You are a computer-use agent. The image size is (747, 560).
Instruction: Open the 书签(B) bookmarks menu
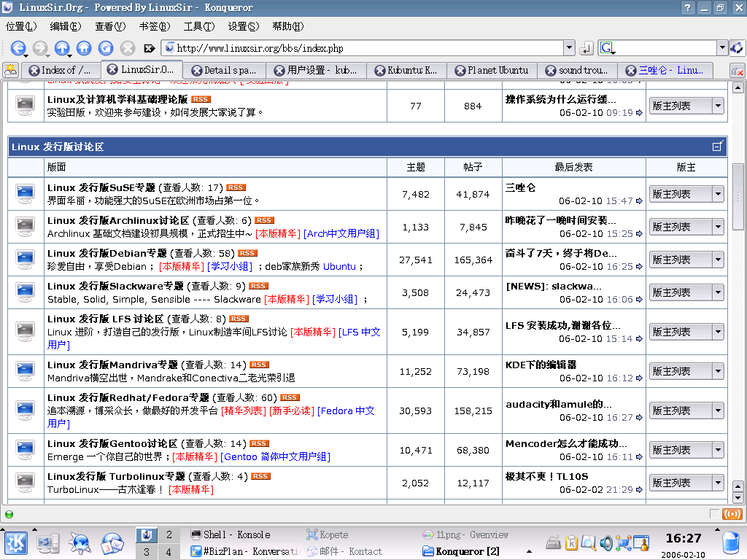(155, 27)
